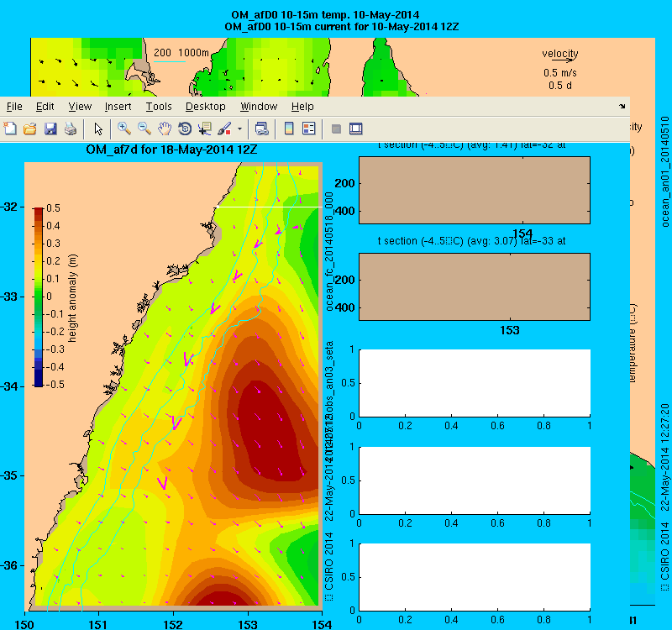The image size is (672, 630).
Task: Click the topmost empty white axes
Action: (x=475, y=383)
